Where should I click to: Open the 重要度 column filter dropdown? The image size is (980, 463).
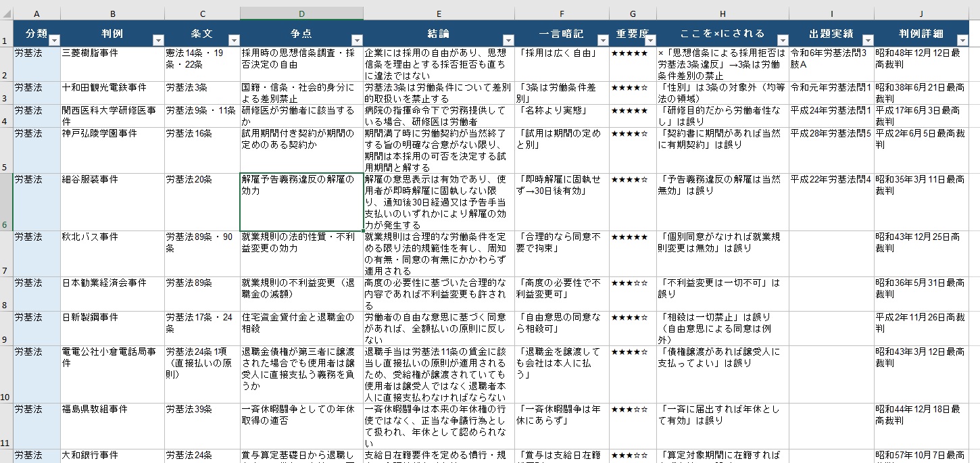coord(650,40)
